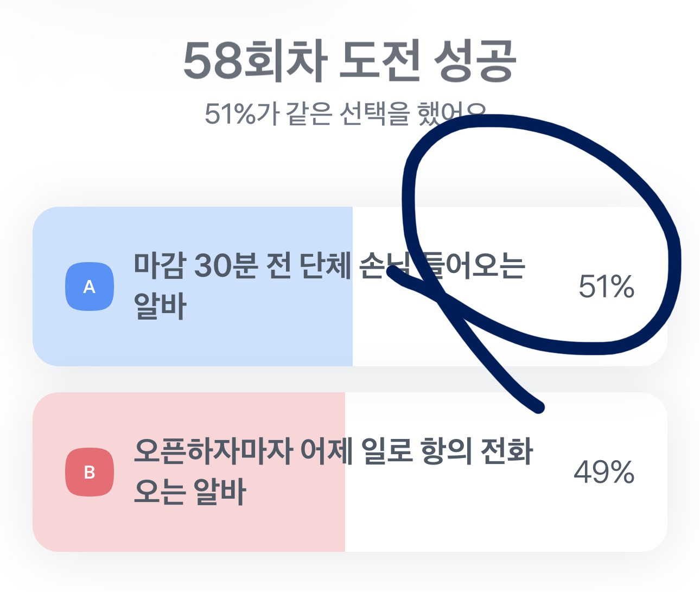Choose option "마감 30분 전 단체 손님 들어오는"
The height and width of the screenshot is (592, 700).
click(328, 266)
